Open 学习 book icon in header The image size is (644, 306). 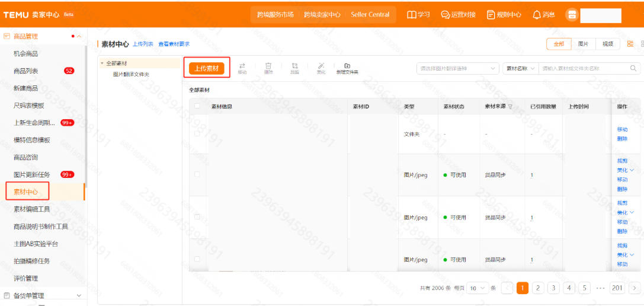(411, 14)
